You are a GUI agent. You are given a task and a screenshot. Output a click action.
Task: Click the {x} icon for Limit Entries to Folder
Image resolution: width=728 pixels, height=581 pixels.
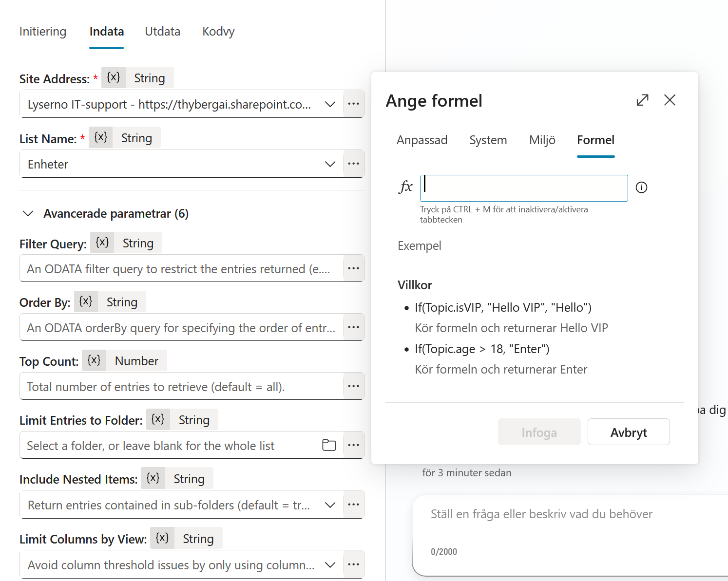158,419
